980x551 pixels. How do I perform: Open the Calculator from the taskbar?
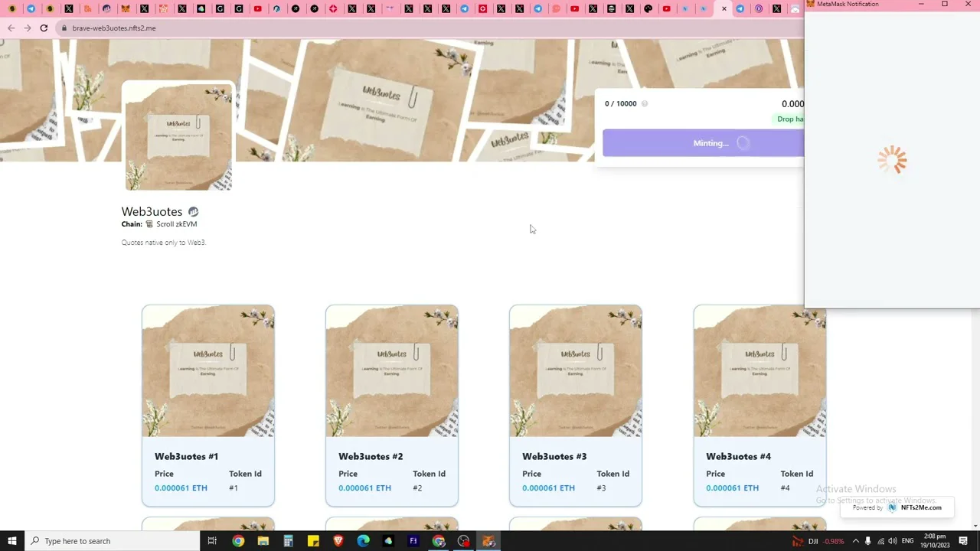tap(288, 541)
